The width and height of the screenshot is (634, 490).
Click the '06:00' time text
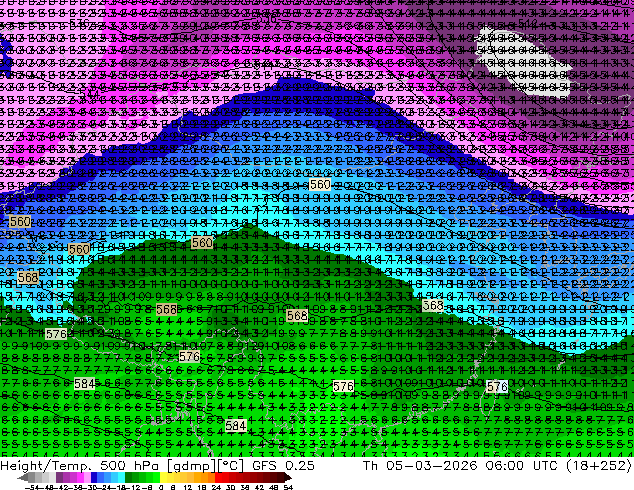tap(505, 466)
